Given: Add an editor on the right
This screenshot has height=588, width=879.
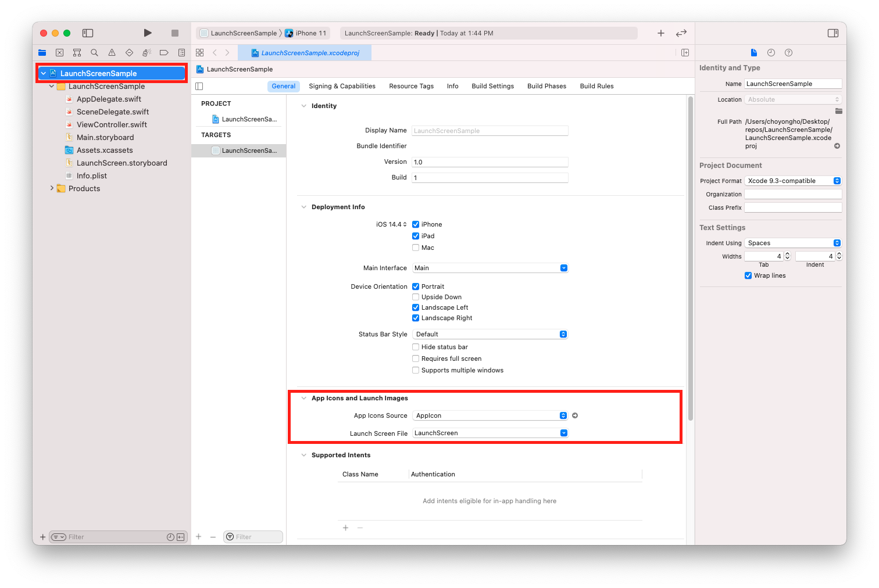Looking at the screenshot, I should pos(685,52).
